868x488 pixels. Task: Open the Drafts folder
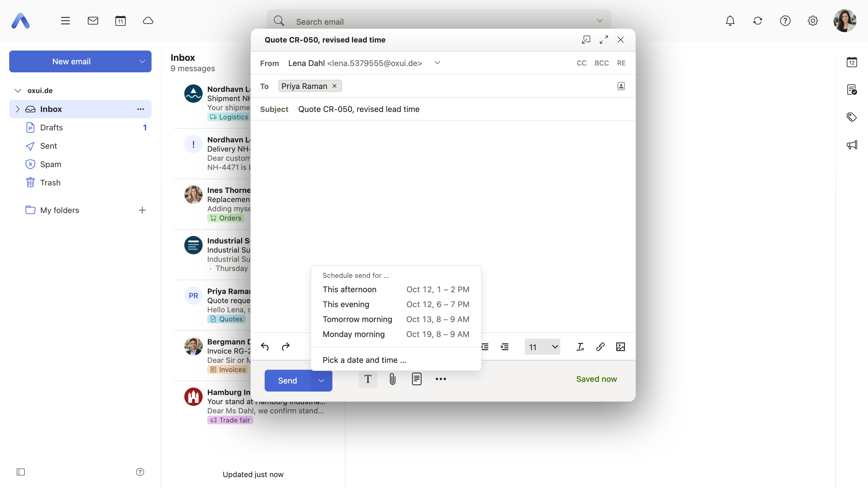coord(80,127)
